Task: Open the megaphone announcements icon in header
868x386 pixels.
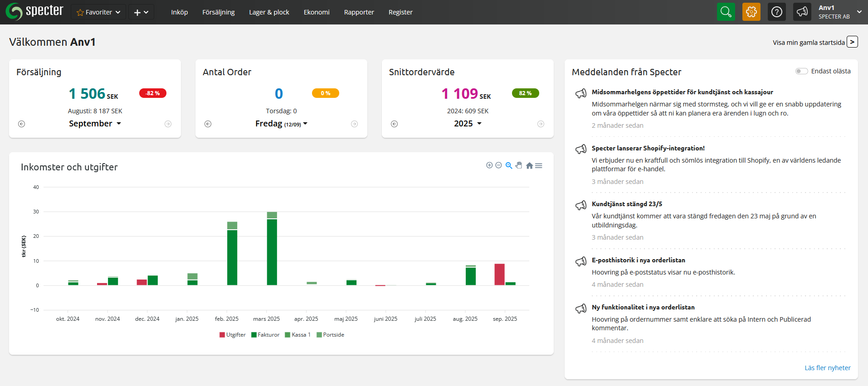Action: [x=802, y=12]
